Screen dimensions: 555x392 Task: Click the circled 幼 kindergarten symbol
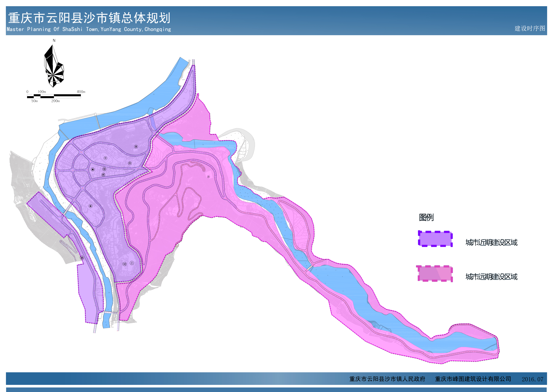click(125, 264)
